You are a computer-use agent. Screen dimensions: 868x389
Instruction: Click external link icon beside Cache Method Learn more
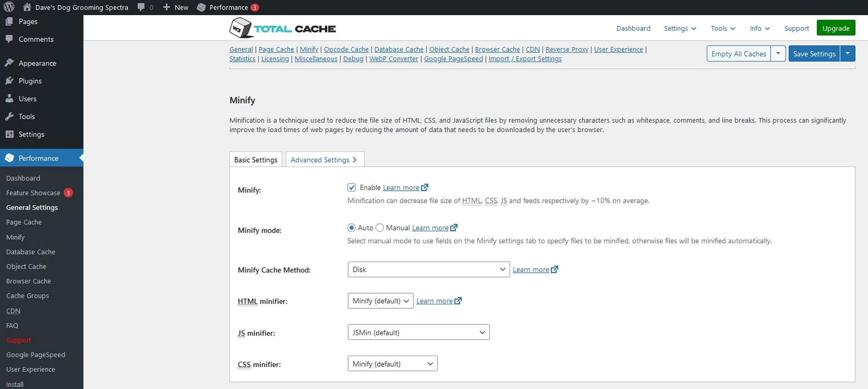(x=555, y=270)
